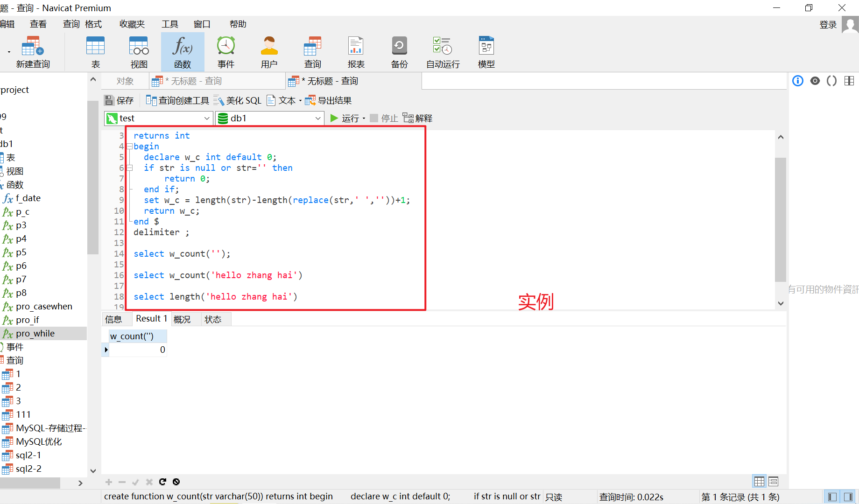Expand the 运行 run options arrow

[364, 119]
